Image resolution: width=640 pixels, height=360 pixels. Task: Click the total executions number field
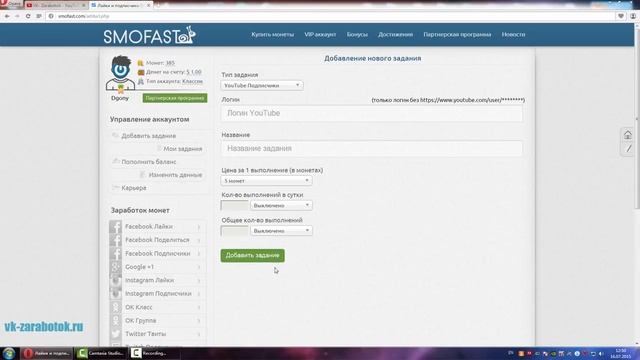point(235,231)
